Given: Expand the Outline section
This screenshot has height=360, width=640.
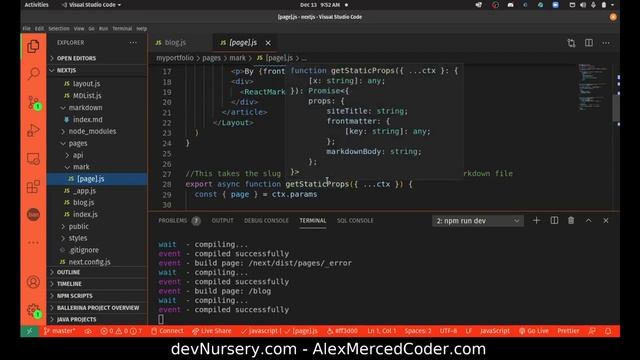Looking at the screenshot, I should click(x=97, y=272).
